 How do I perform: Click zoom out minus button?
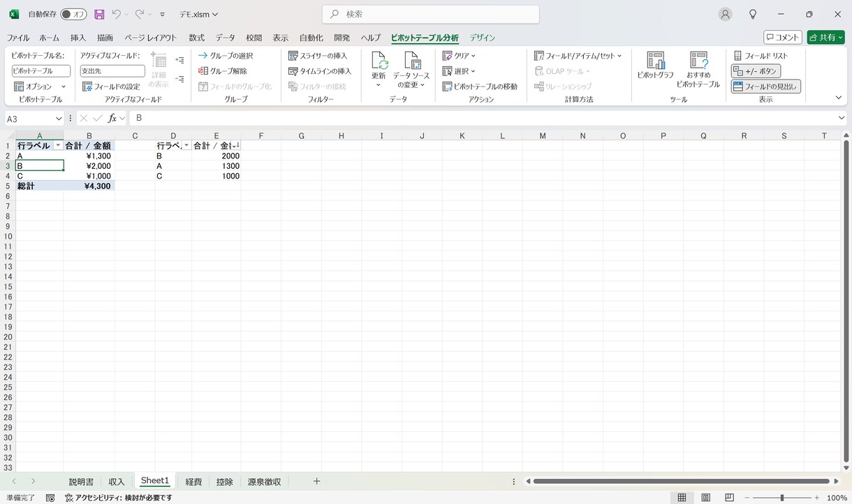pos(748,498)
